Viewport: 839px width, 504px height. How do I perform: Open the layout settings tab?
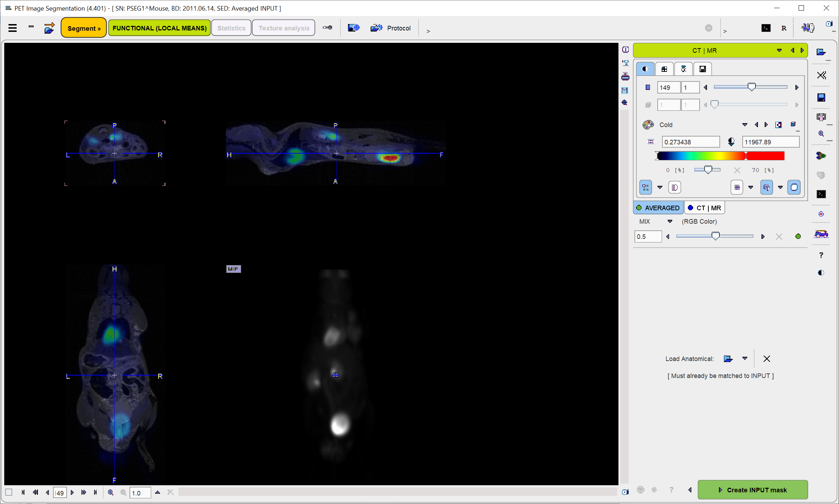(x=664, y=69)
